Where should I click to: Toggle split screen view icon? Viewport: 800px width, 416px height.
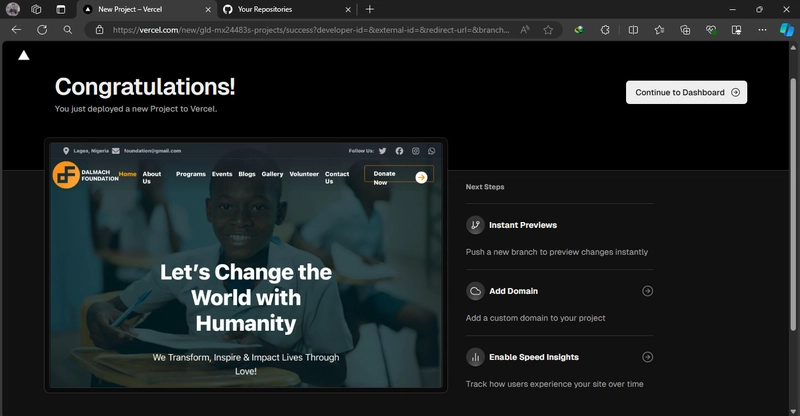point(633,30)
